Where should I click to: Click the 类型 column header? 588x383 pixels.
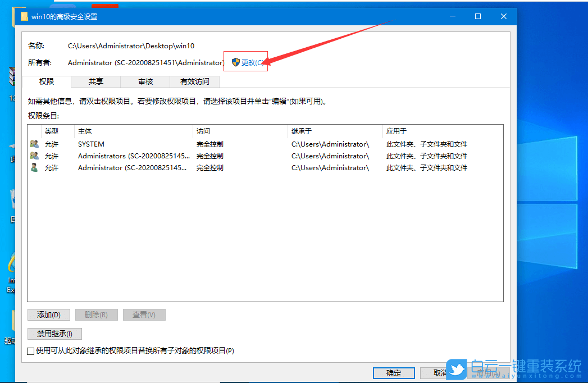coord(51,131)
